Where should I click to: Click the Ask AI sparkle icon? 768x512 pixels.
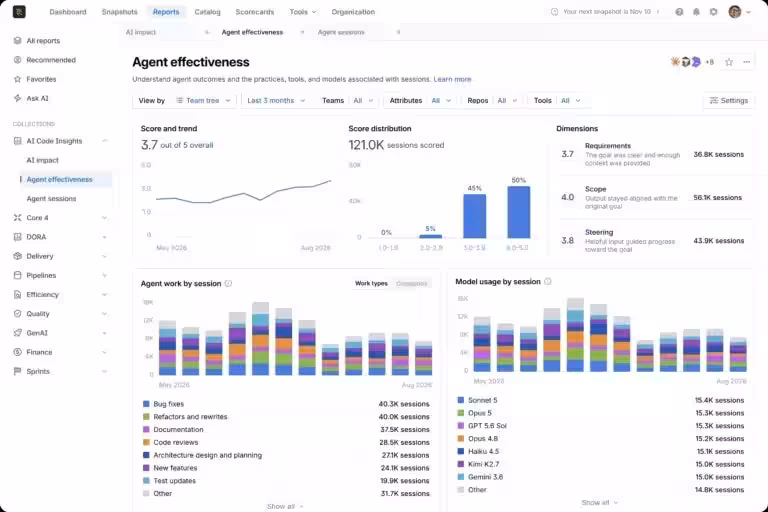coord(18,98)
